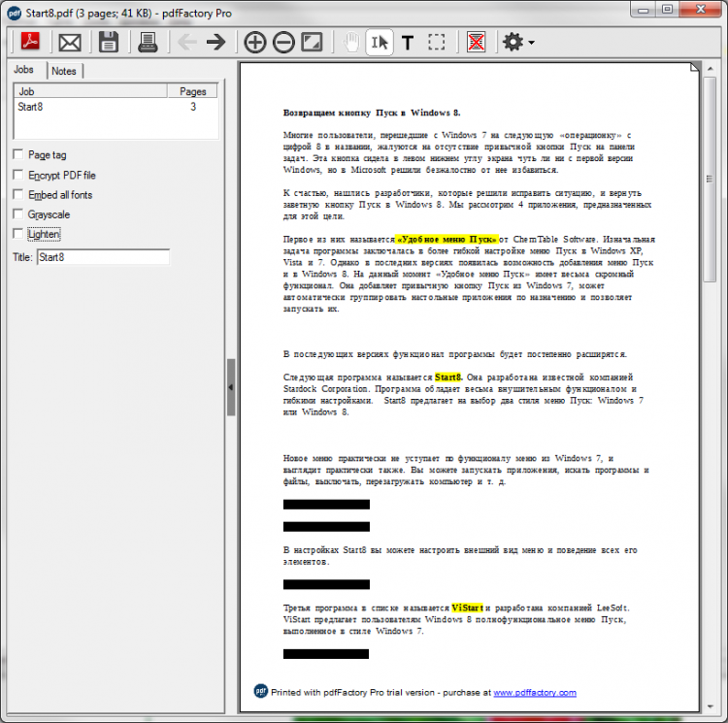Click the Title input field

(x=104, y=257)
